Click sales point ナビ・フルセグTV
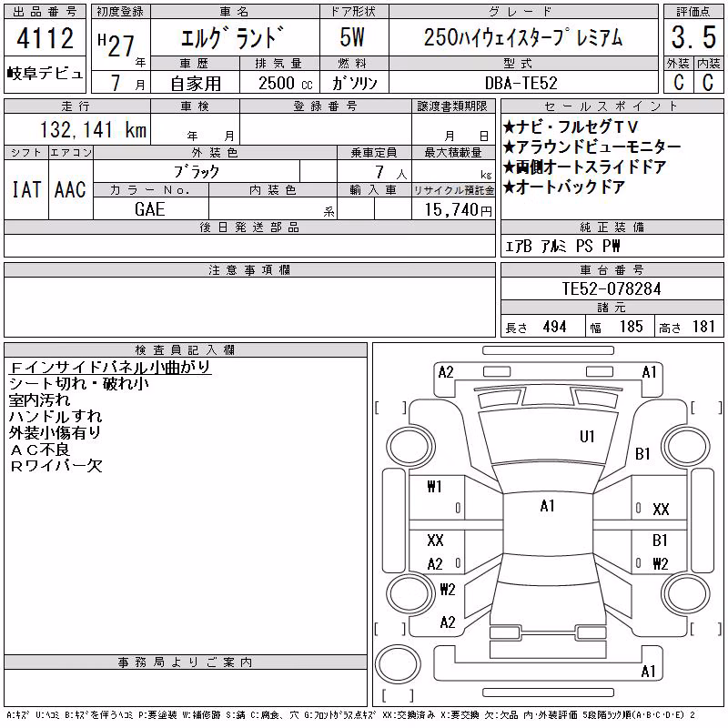728x728 pixels. [571, 126]
